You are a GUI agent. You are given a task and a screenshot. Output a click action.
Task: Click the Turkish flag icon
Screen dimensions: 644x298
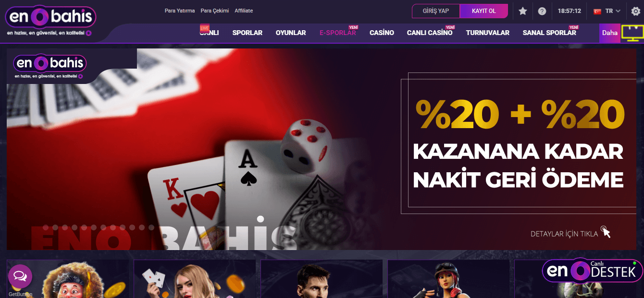tap(598, 11)
